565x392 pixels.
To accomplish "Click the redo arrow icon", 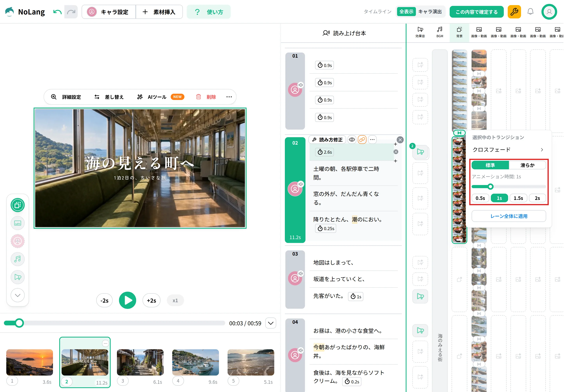I will (71, 12).
